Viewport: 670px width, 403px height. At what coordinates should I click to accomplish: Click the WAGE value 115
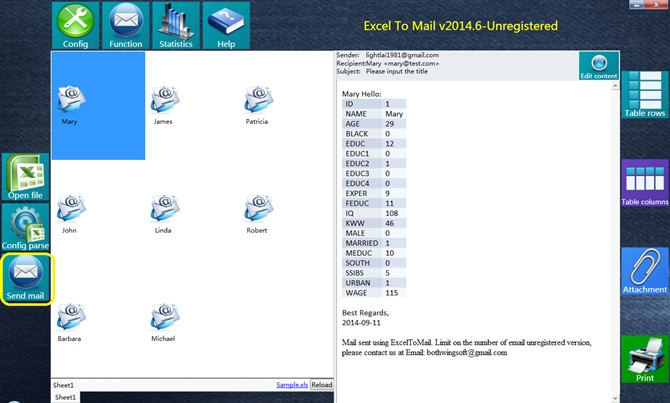(x=391, y=293)
